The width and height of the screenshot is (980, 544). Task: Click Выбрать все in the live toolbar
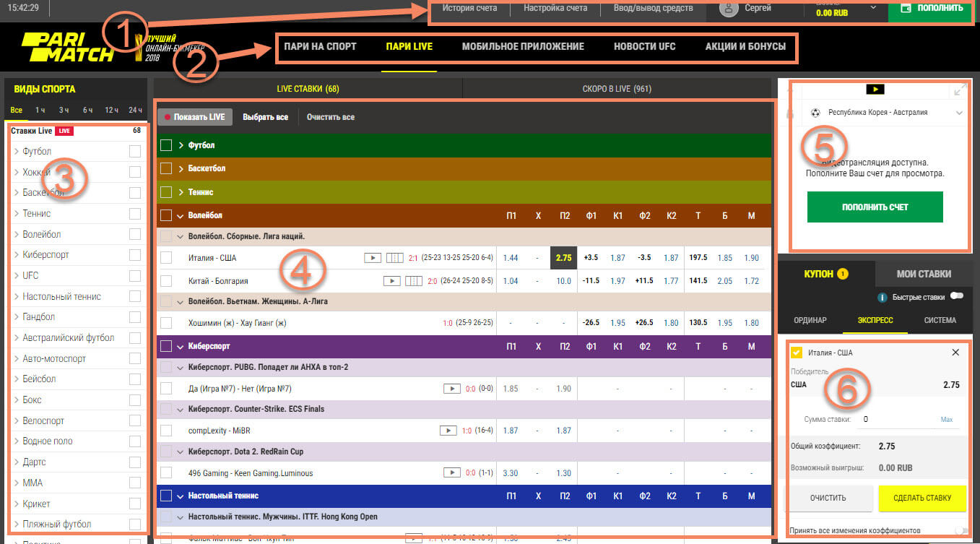266,117
